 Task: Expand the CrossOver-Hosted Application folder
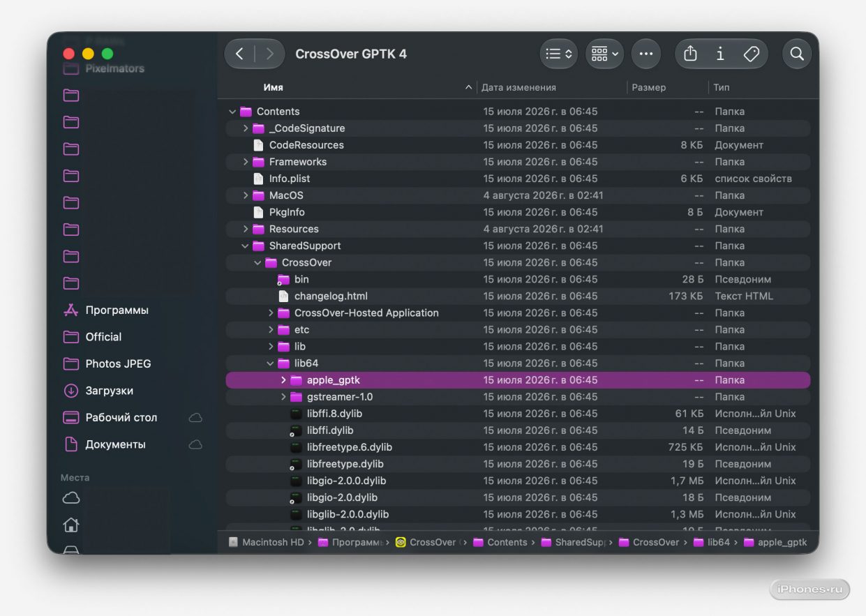[x=271, y=313]
